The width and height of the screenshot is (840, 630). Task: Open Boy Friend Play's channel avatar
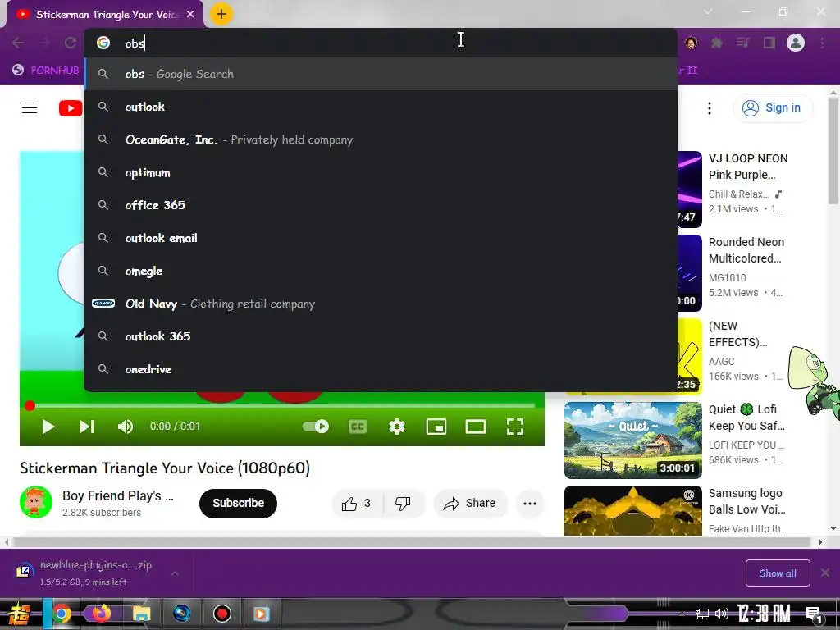(x=36, y=503)
